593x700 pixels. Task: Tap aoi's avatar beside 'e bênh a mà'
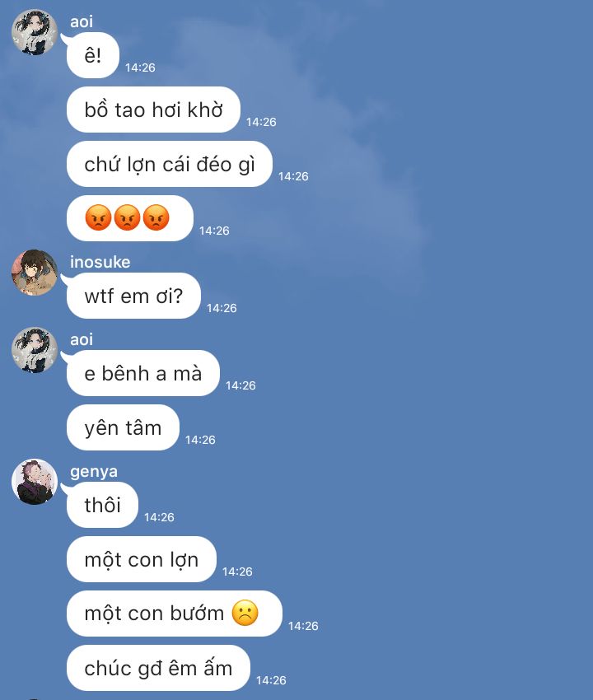[35, 350]
